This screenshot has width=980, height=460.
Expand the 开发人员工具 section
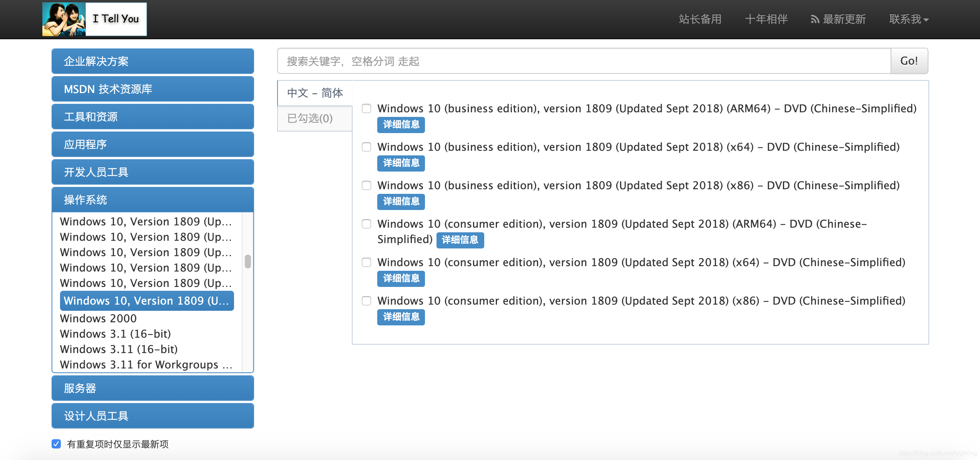click(152, 172)
